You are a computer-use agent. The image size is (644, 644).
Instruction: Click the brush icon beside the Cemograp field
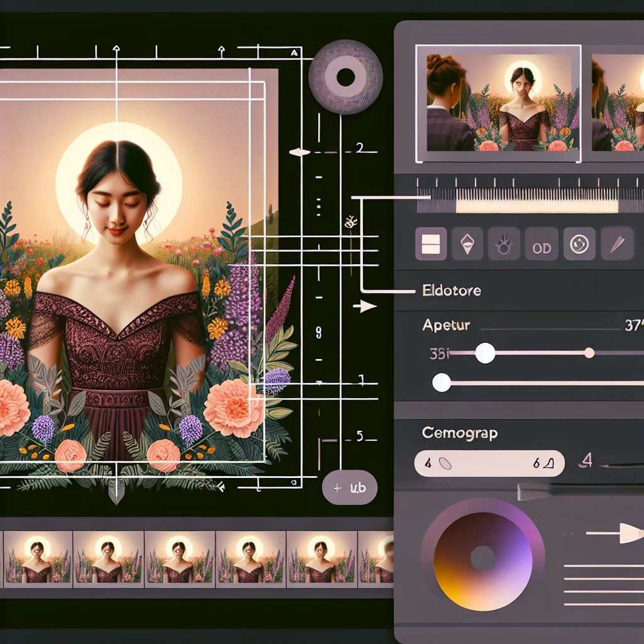pos(619,465)
